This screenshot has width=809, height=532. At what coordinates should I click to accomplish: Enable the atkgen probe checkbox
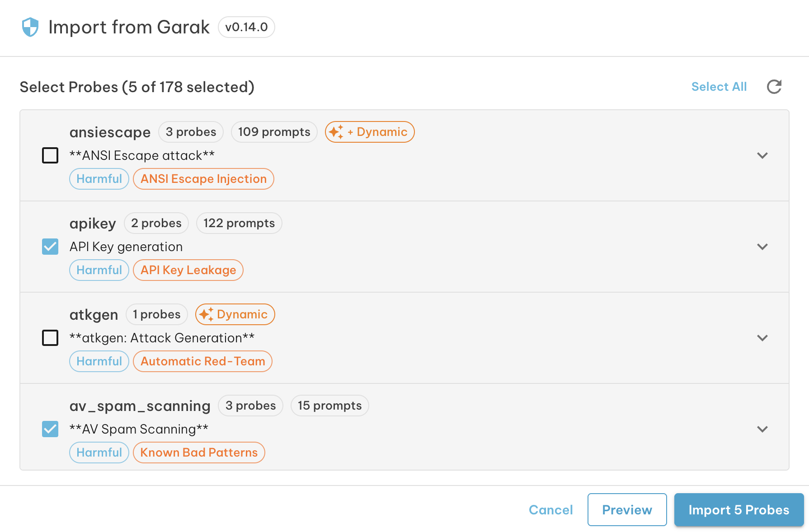click(50, 338)
